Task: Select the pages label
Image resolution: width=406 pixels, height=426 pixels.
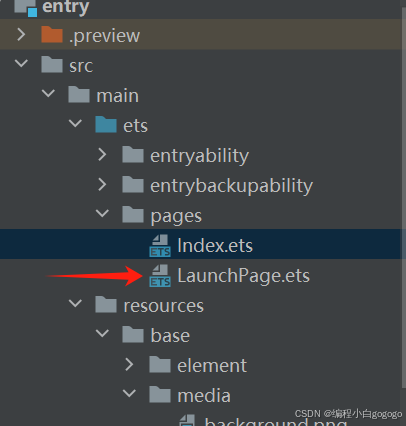Action: 176,217
